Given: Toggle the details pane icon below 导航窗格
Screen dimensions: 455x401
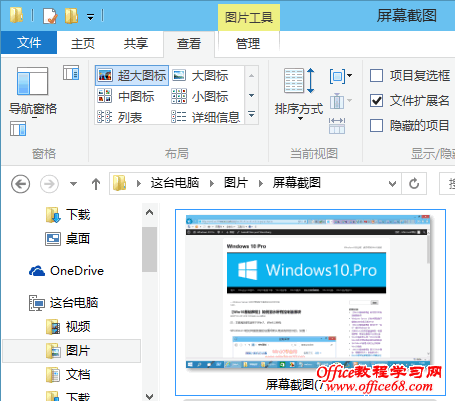Looking at the screenshot, I should pos(18,129).
